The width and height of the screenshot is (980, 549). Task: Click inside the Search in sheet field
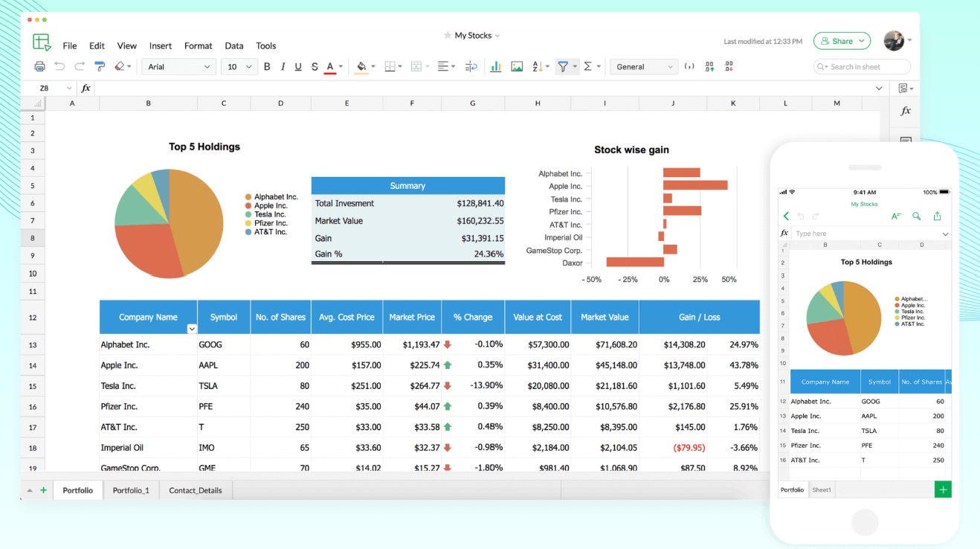[861, 66]
